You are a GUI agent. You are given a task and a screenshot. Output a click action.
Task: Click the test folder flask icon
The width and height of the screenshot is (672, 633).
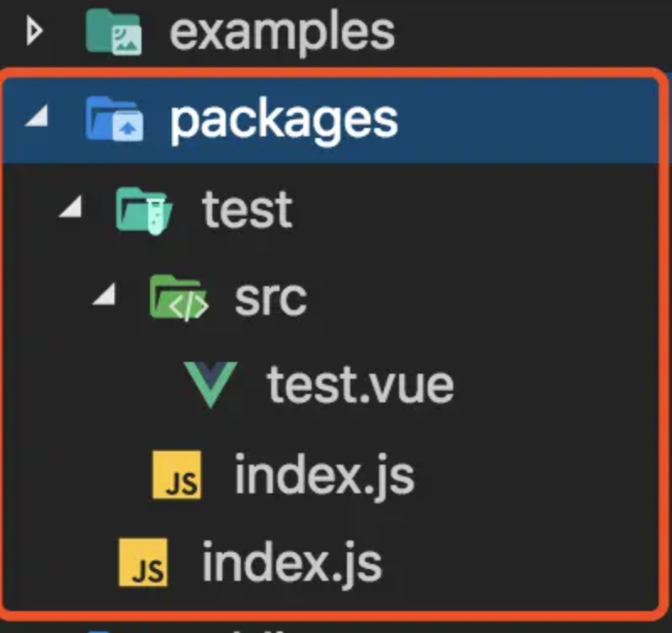(x=144, y=210)
